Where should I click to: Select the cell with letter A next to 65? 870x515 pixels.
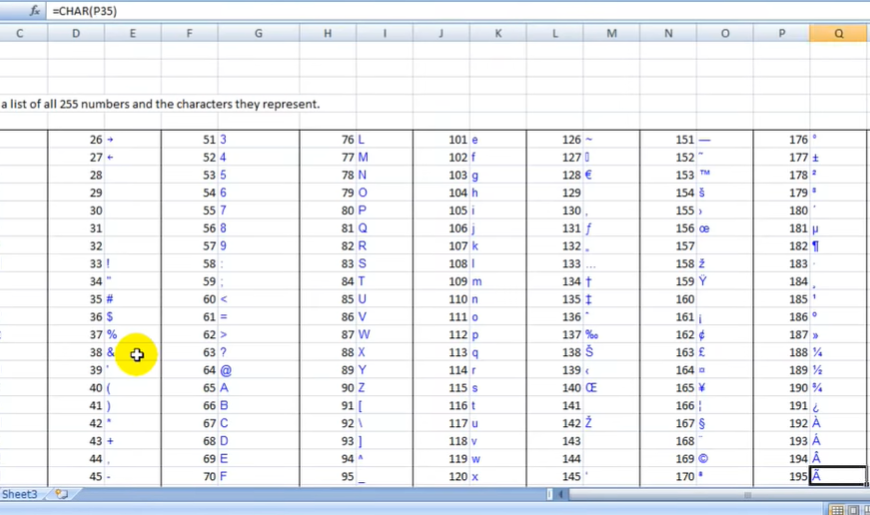pyautogui.click(x=259, y=388)
